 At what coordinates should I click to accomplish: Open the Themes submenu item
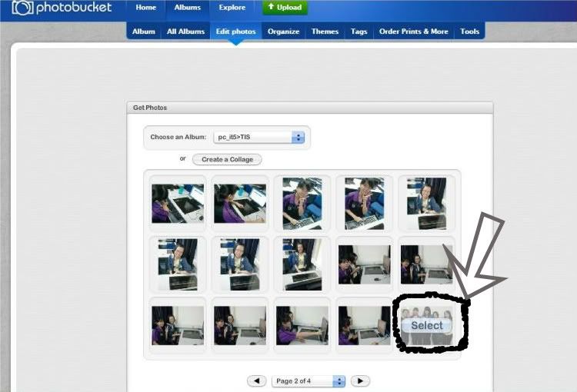(x=325, y=32)
